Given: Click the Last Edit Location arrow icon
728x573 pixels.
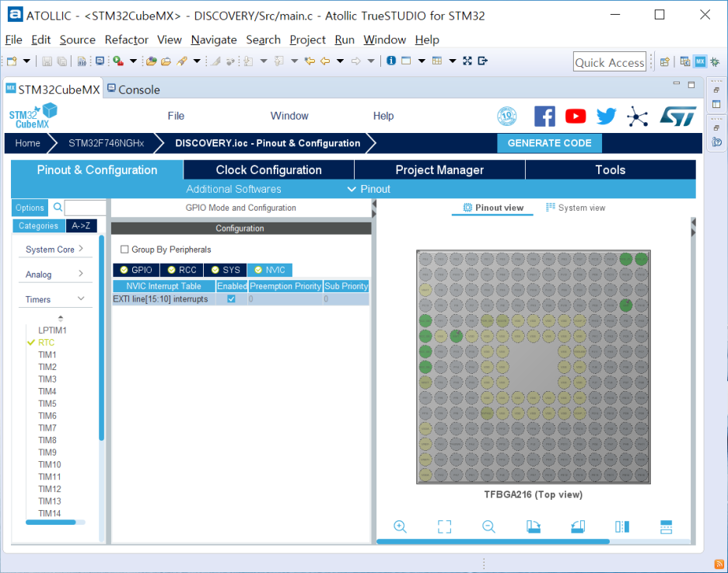Looking at the screenshot, I should coord(310,61).
